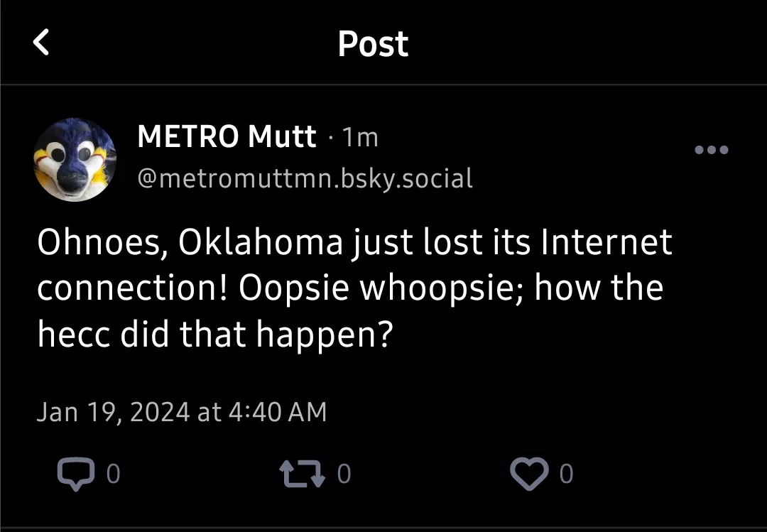Repost using the looping arrows icon
Screen dimensions: 767x532
click(304, 474)
